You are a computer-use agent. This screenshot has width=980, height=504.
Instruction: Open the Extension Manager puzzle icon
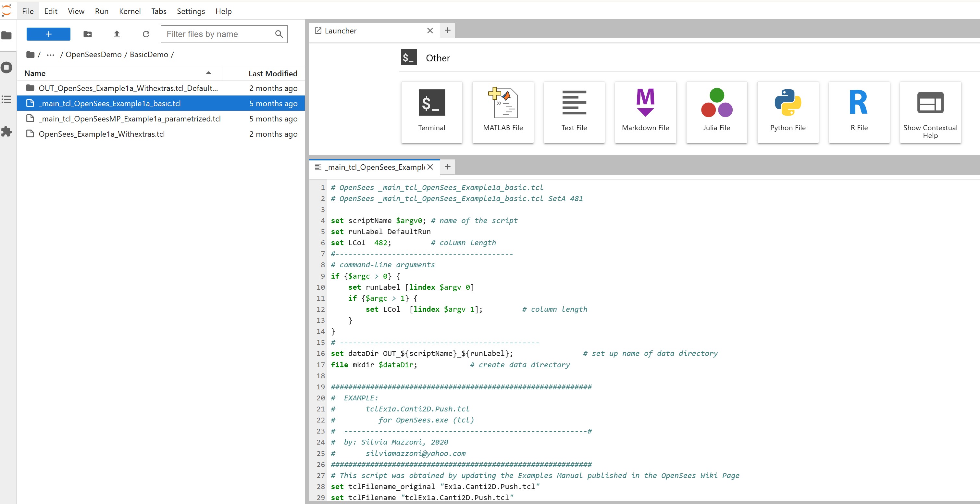click(x=6, y=132)
